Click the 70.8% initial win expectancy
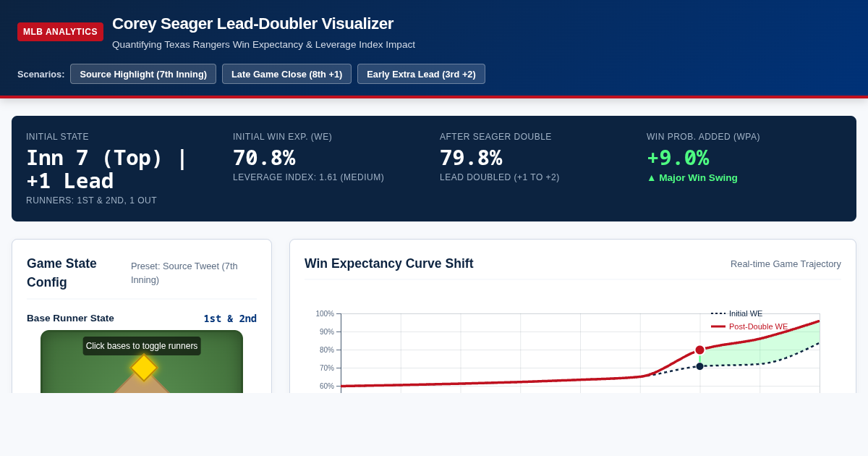 [264, 158]
